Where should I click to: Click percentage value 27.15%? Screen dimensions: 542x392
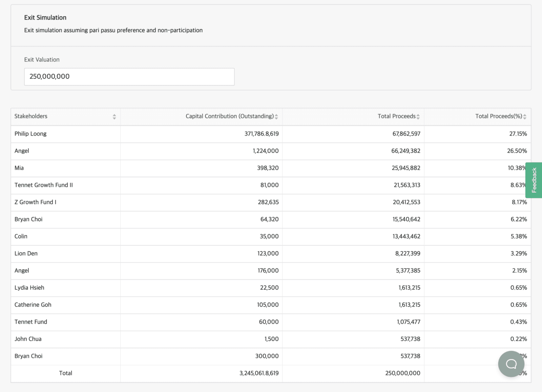pyautogui.click(x=518, y=134)
